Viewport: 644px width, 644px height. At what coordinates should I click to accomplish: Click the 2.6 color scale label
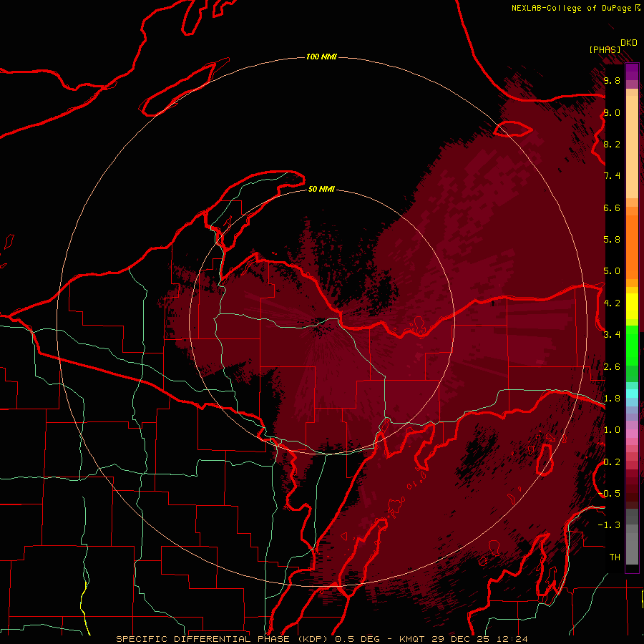click(x=612, y=367)
